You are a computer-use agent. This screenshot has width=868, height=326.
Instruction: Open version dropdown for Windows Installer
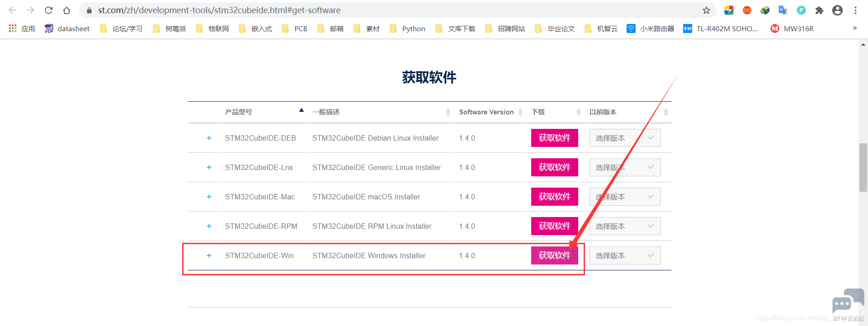(x=625, y=255)
